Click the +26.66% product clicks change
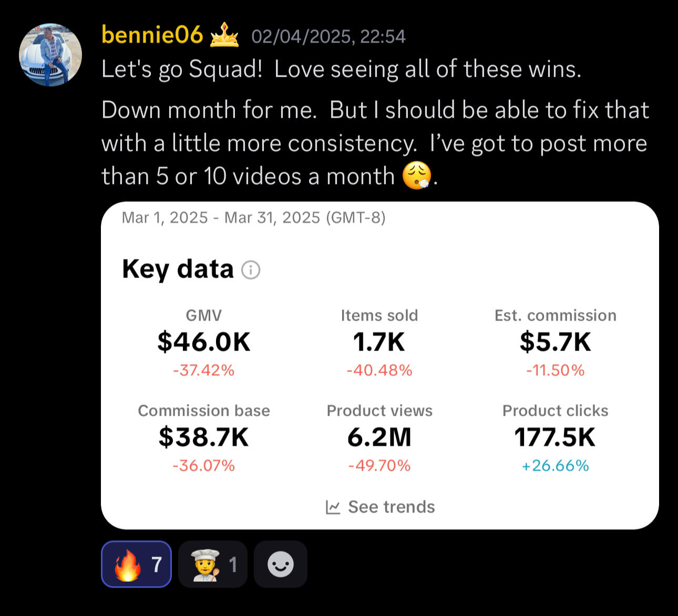Image resolution: width=678 pixels, height=616 pixels. pyautogui.click(x=555, y=466)
